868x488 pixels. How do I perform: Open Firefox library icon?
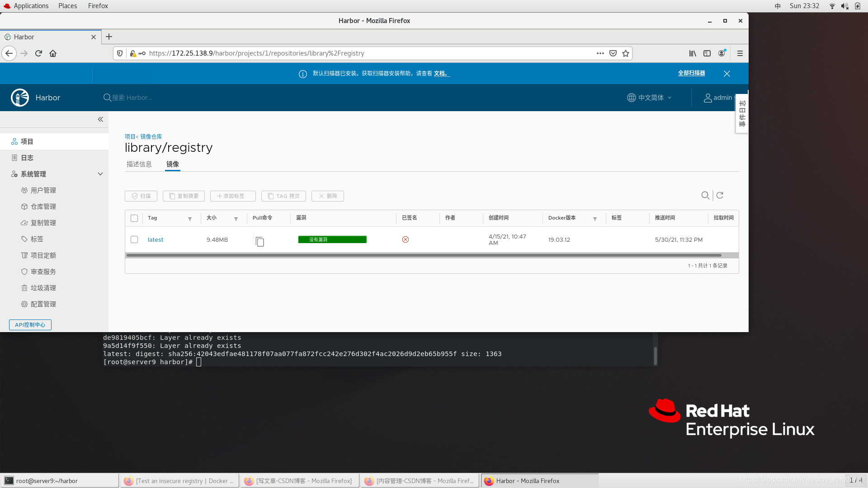coord(693,53)
